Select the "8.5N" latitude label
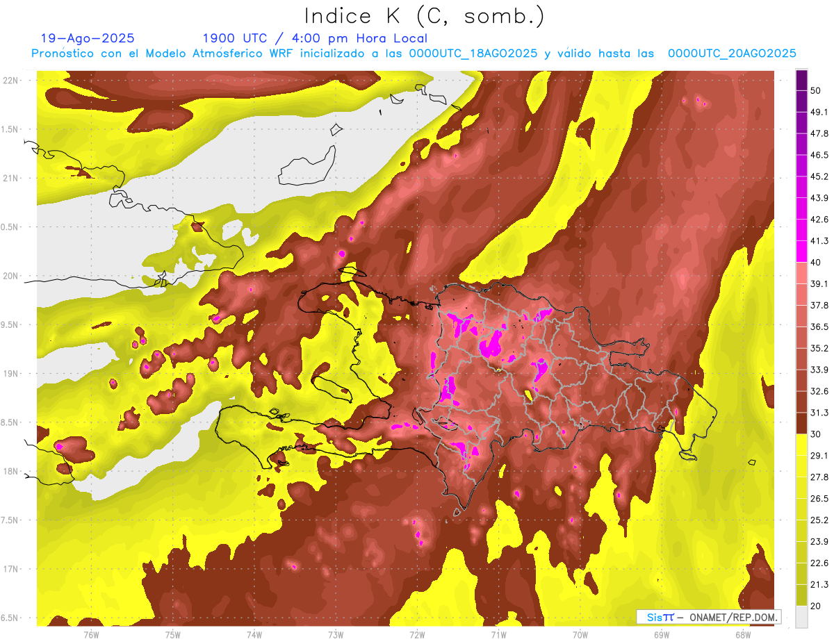Image resolution: width=834 pixels, height=644 pixels. tap(10, 422)
